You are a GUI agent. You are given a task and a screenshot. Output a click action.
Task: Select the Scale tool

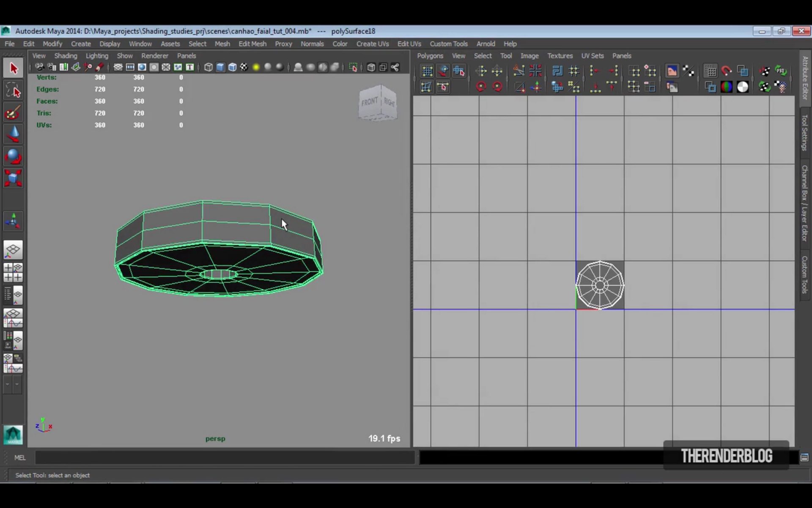[x=13, y=178]
